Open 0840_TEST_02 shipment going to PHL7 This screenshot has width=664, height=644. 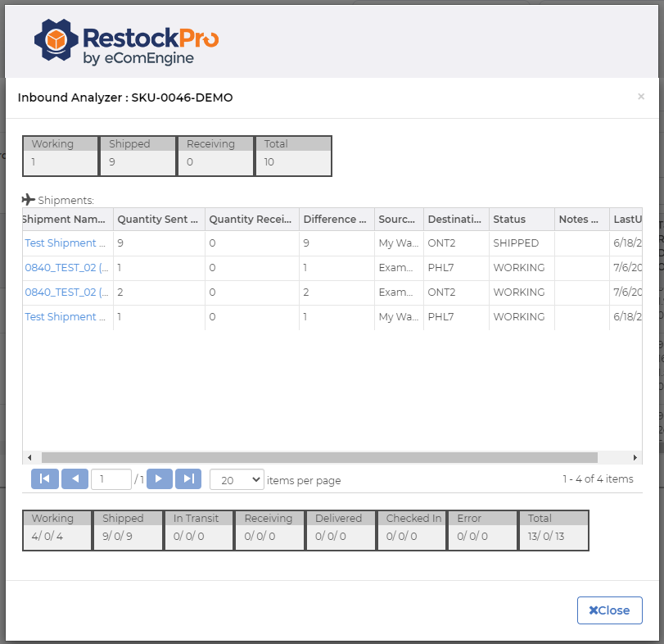click(65, 268)
